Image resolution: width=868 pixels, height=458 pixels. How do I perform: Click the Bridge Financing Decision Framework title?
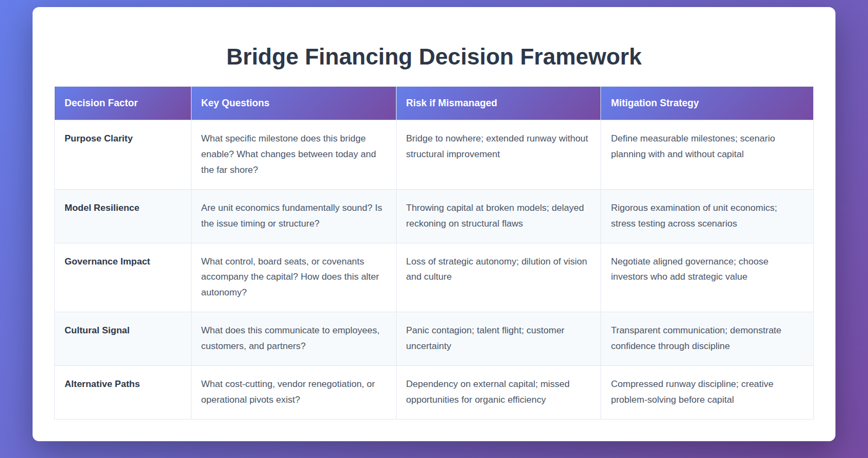click(433, 57)
